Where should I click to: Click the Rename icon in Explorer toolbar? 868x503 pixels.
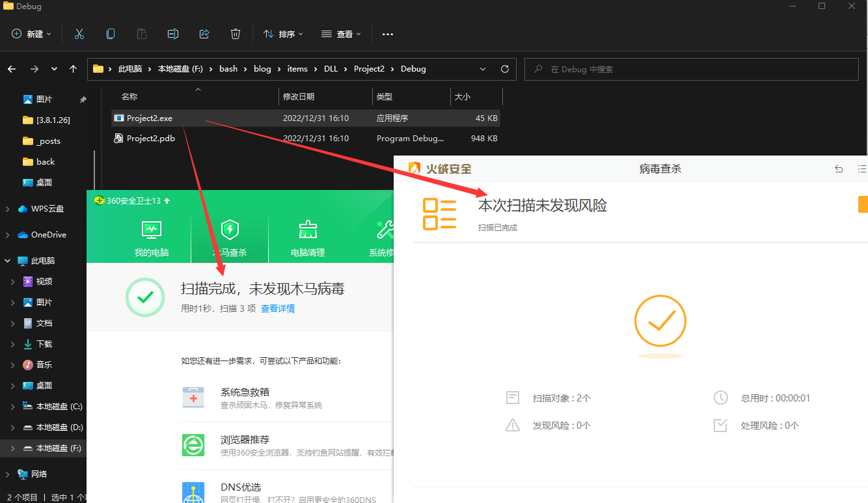(173, 34)
